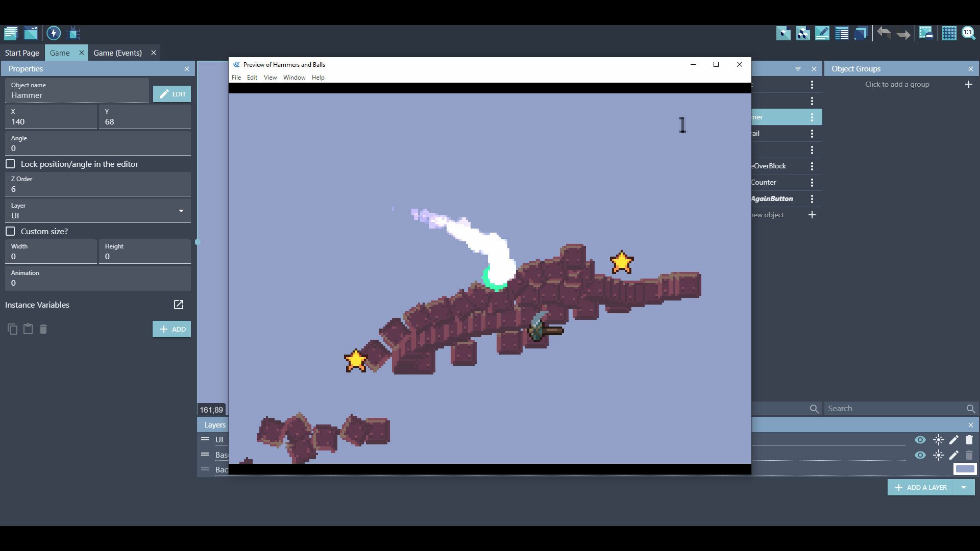Toggle the grid display icon
This screenshot has height=551, width=980.
click(x=949, y=33)
